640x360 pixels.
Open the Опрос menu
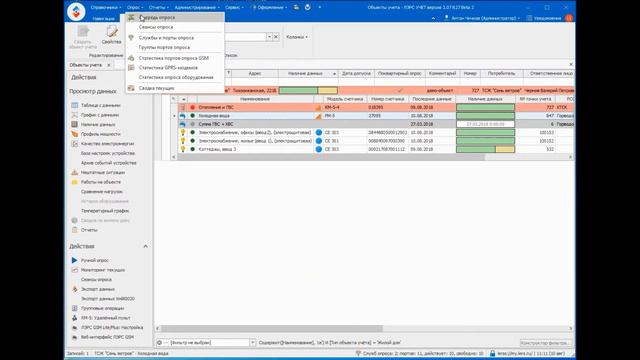click(135, 7)
